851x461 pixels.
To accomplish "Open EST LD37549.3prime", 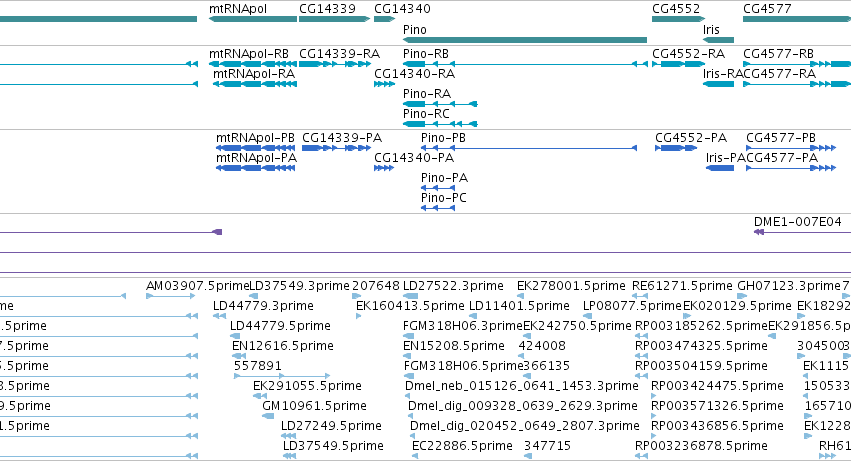I will coord(299,286).
